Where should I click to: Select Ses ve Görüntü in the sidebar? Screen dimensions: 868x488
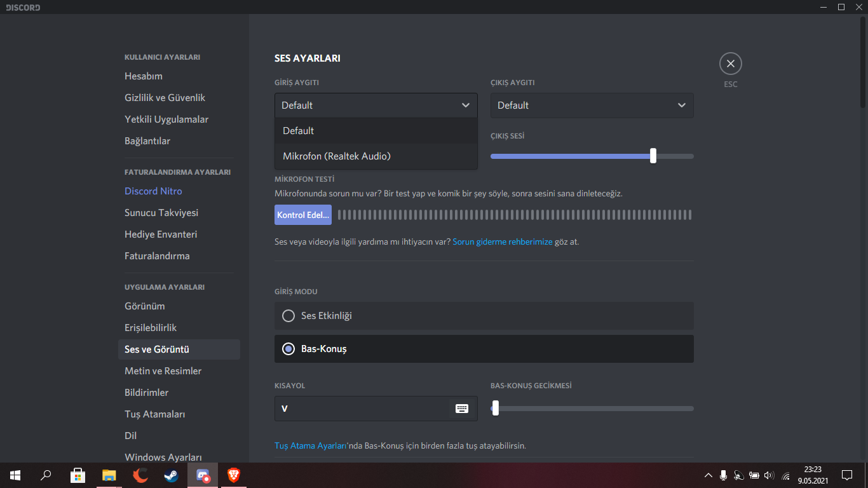[179, 349]
